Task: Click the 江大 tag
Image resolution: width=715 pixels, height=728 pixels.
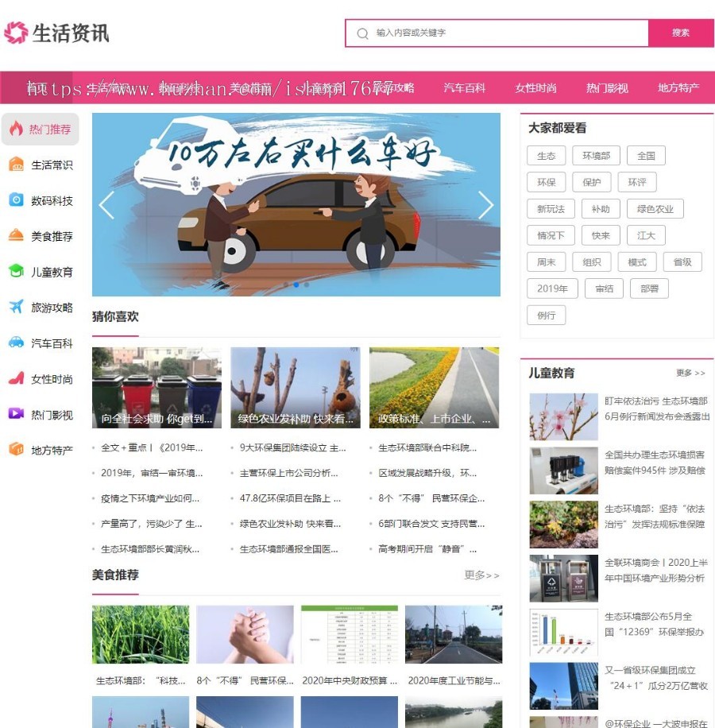Action: 646,235
